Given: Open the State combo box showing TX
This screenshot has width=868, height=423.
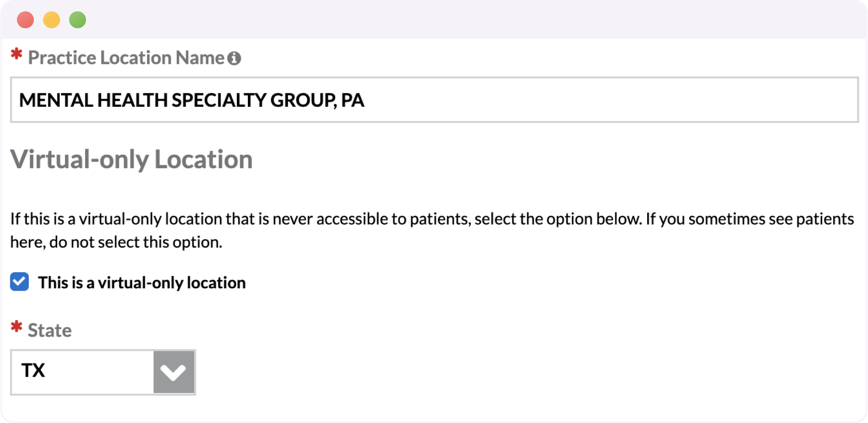Looking at the screenshot, I should tap(103, 372).
